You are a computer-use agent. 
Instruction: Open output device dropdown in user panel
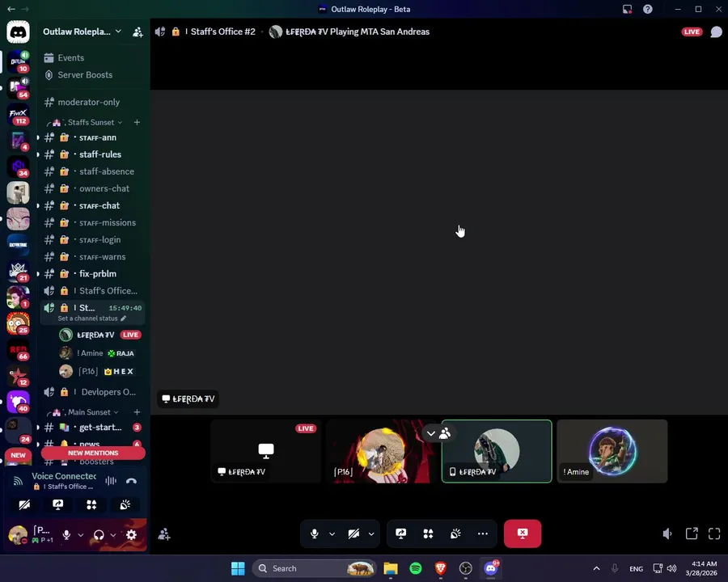click(112, 535)
